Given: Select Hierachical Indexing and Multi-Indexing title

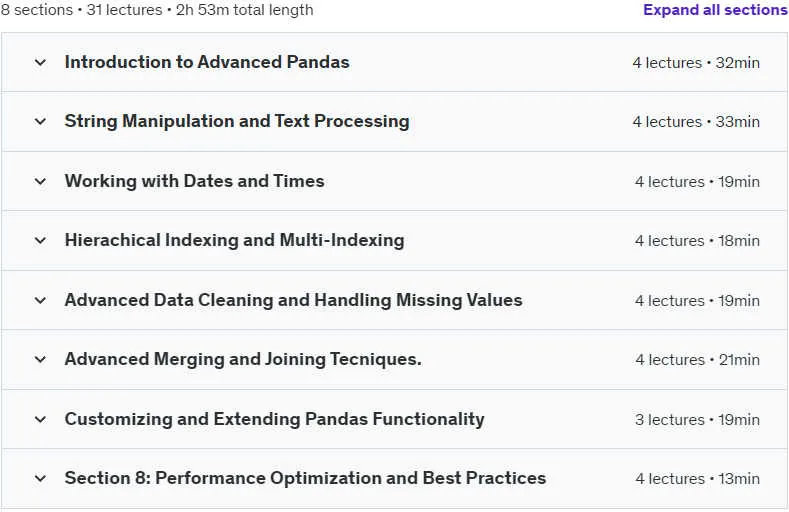Looking at the screenshot, I should pyautogui.click(x=234, y=240).
